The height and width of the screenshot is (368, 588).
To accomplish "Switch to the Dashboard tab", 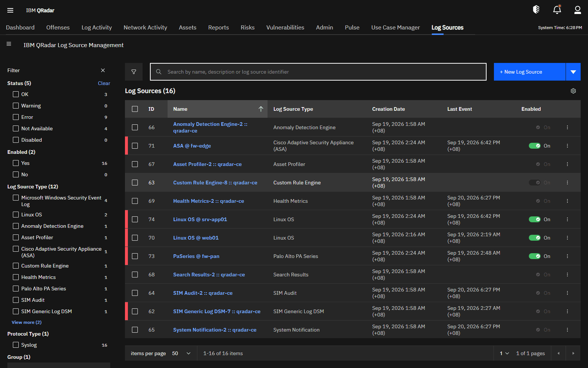I will tap(20, 28).
